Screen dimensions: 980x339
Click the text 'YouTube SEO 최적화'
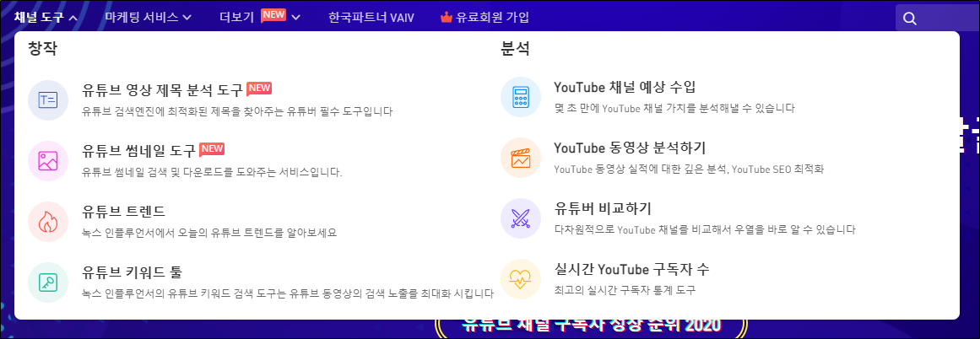[x=777, y=169]
